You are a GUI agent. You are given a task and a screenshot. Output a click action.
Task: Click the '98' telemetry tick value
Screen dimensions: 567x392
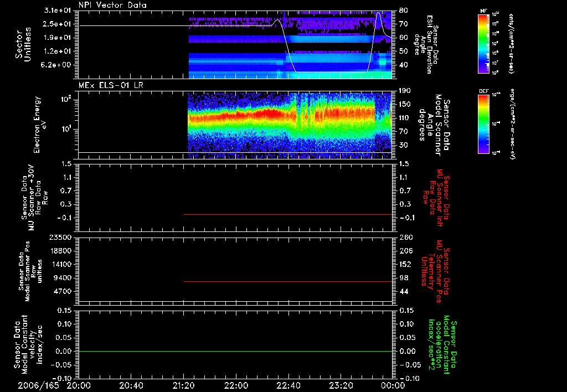click(404, 278)
